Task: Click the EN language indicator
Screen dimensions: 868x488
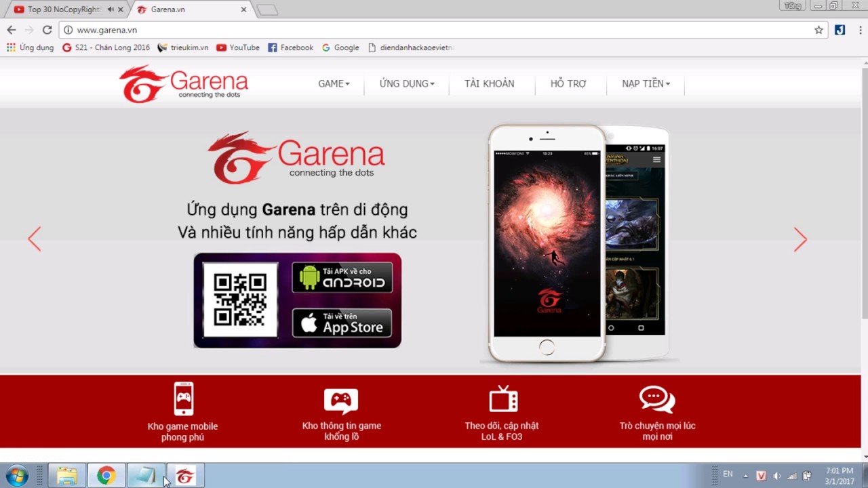Action: (x=728, y=474)
